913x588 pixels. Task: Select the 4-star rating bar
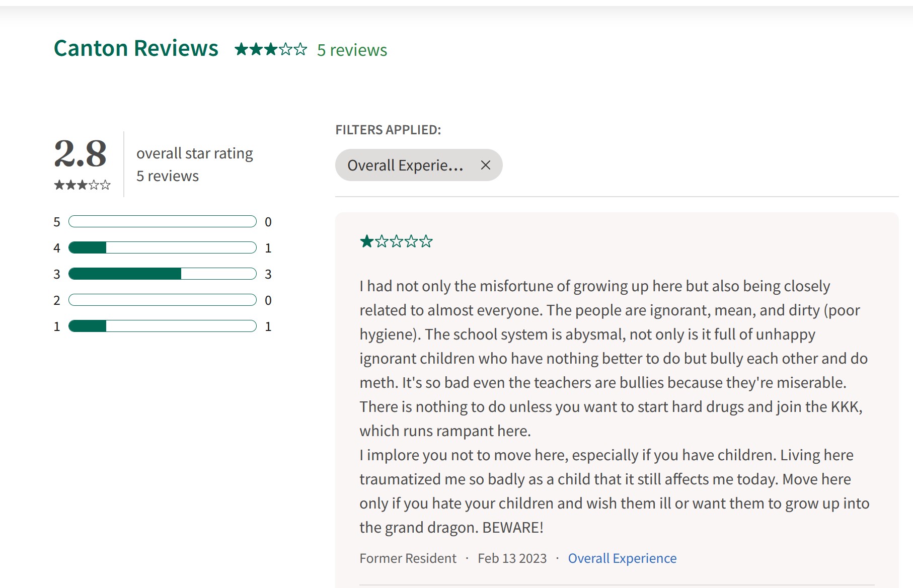click(x=162, y=248)
